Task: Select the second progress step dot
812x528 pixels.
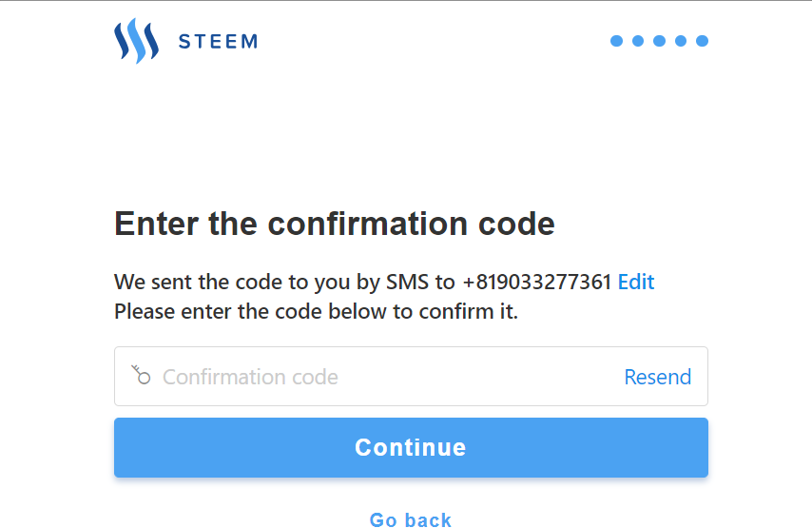Action: (x=638, y=41)
